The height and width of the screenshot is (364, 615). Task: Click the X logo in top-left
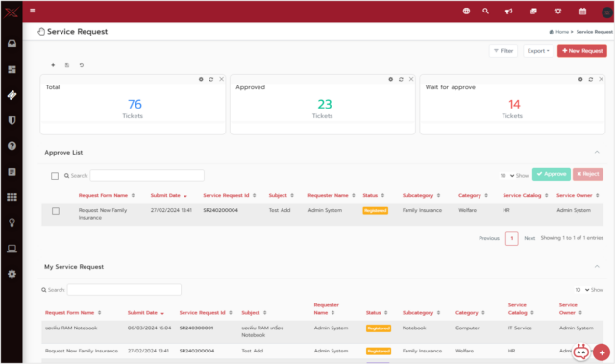(x=11, y=12)
